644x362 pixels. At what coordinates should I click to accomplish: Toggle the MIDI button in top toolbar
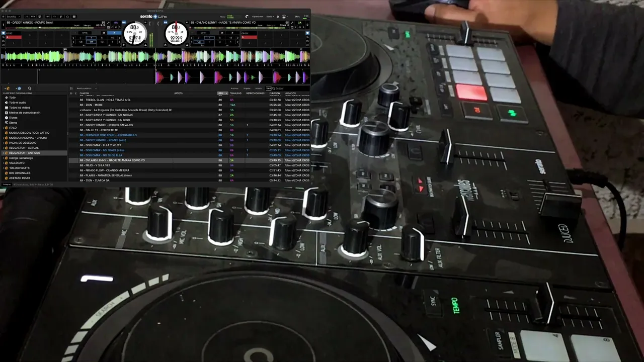coord(34,17)
